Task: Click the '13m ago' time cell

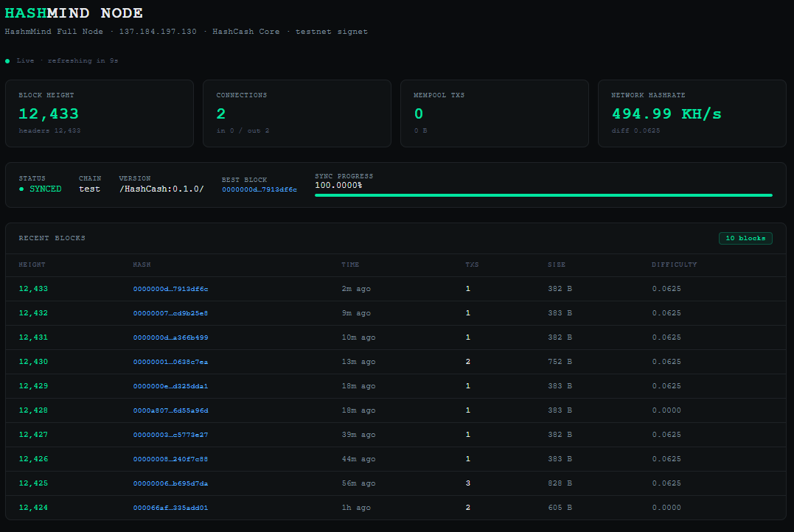Action: pos(358,362)
